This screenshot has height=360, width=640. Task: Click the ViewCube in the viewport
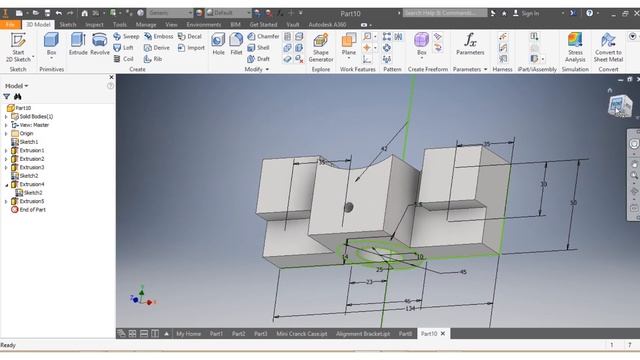[x=619, y=105]
